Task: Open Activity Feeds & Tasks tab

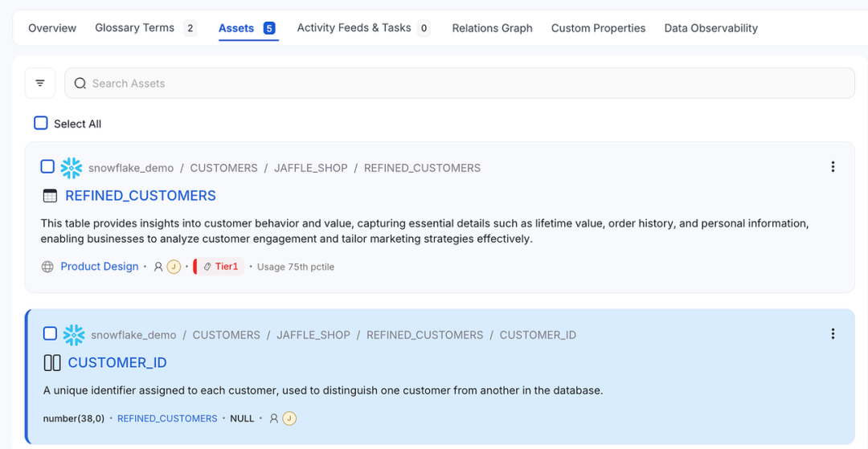Action: (354, 27)
